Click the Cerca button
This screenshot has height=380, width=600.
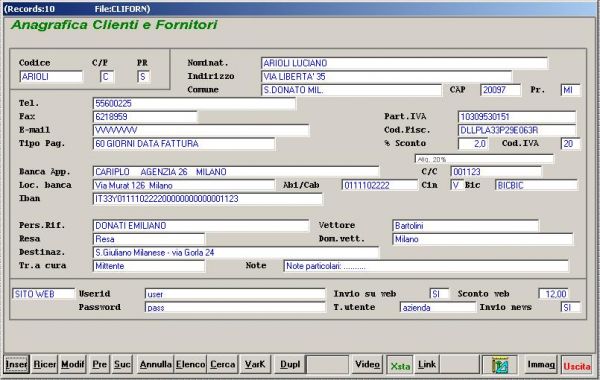coord(222,364)
